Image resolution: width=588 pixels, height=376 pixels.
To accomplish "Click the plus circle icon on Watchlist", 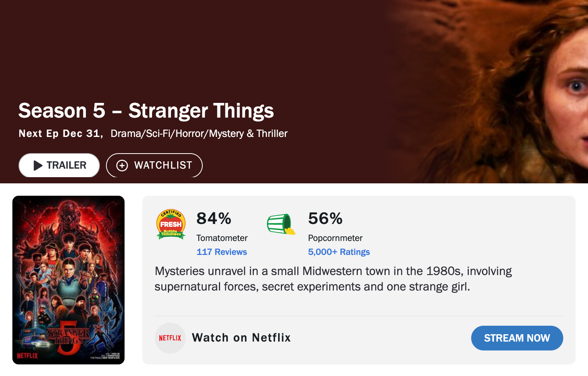I will click(x=122, y=166).
